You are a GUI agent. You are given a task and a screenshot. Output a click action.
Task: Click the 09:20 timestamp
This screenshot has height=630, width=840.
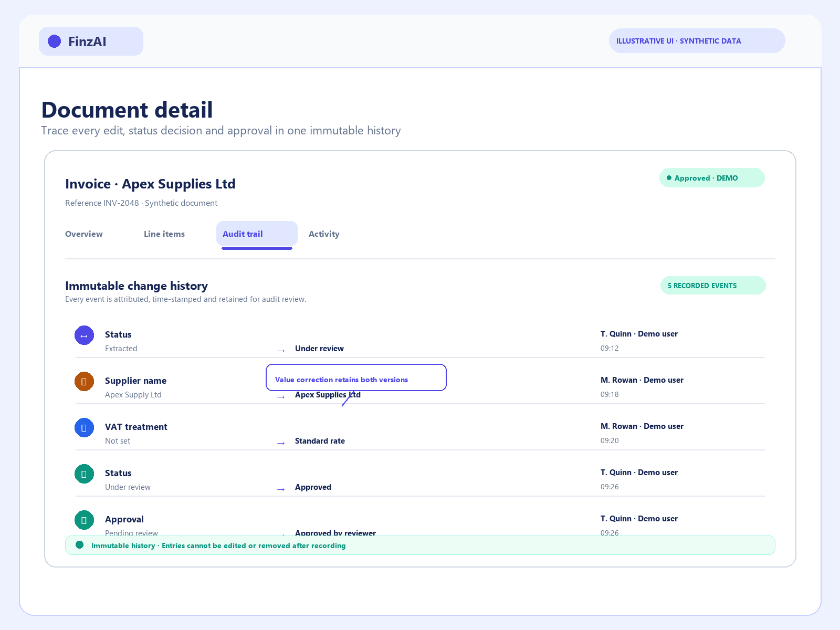(610, 440)
